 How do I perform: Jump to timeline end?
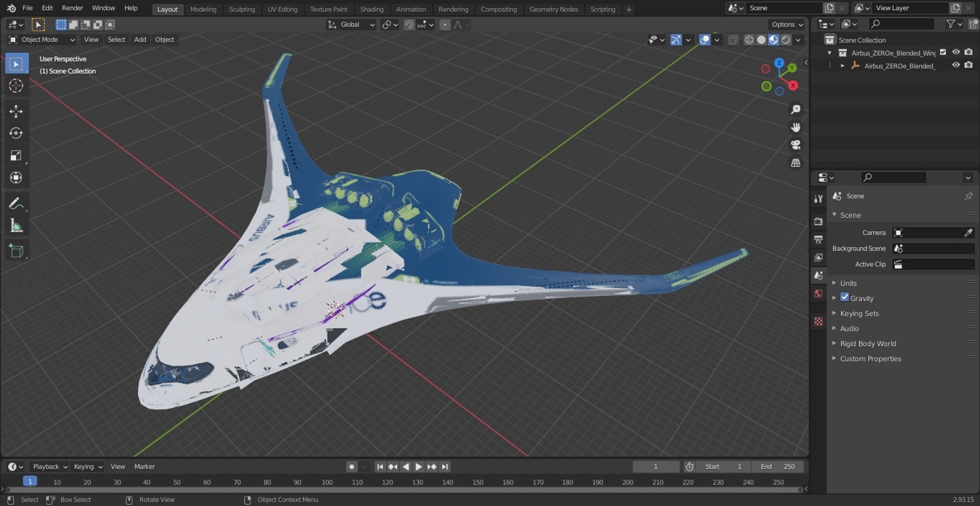445,467
